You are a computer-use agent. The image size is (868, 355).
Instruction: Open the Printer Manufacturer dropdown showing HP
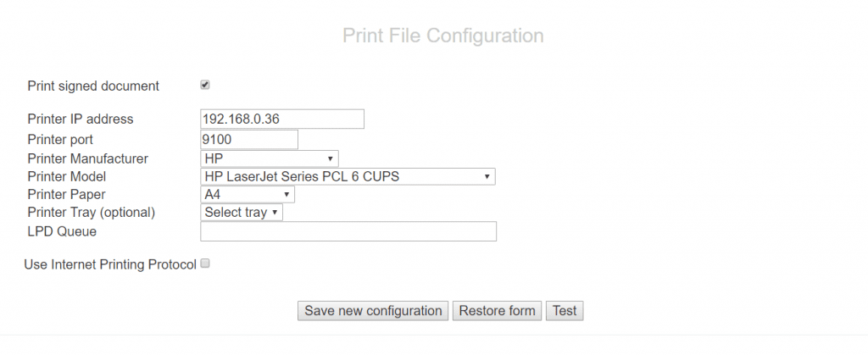pyautogui.click(x=269, y=158)
